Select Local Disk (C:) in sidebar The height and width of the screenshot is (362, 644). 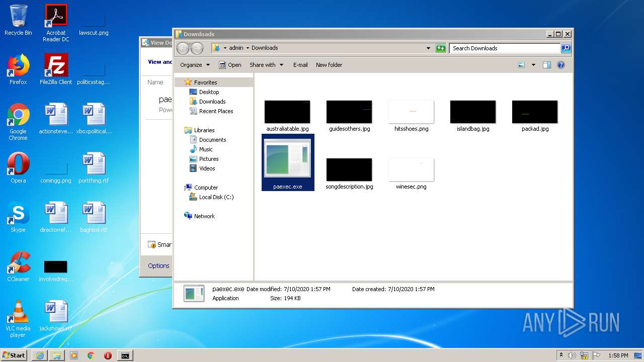point(211,197)
